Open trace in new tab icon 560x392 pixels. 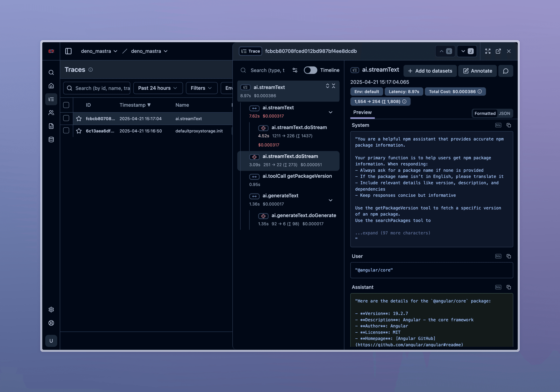click(498, 51)
